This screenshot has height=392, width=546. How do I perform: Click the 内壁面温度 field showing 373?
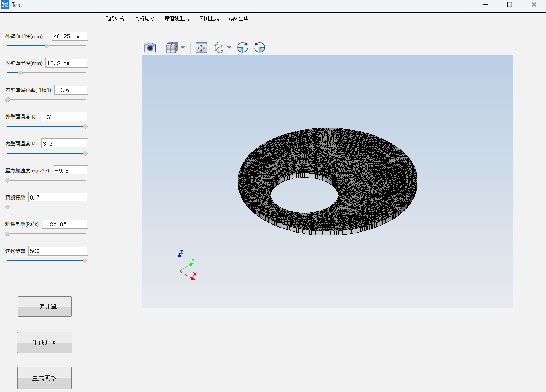[x=64, y=144]
